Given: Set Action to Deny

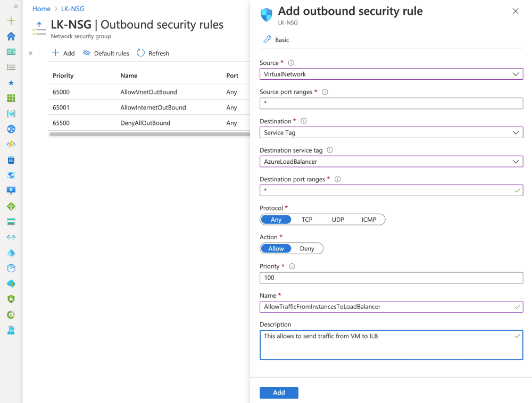Looking at the screenshot, I should coord(307,249).
